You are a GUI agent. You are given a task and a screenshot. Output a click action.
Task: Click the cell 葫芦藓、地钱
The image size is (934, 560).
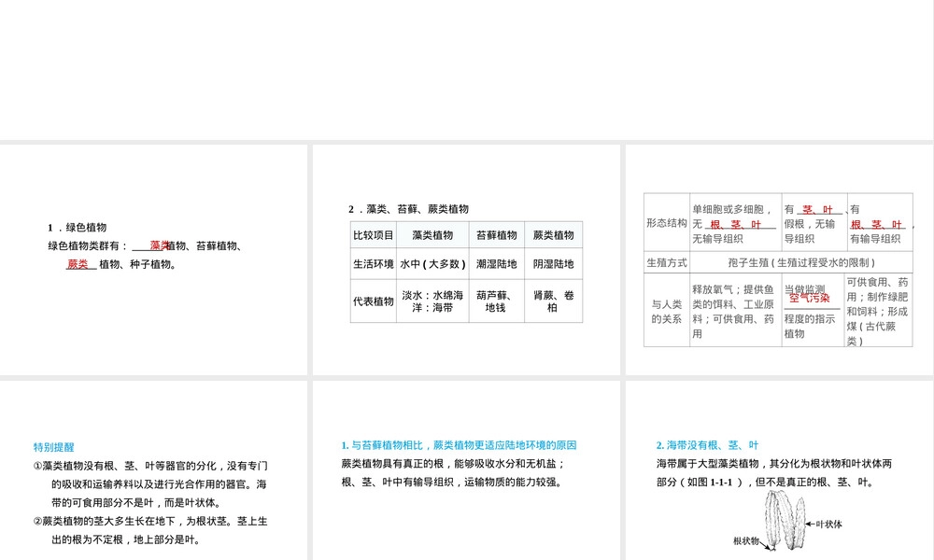[496, 301]
